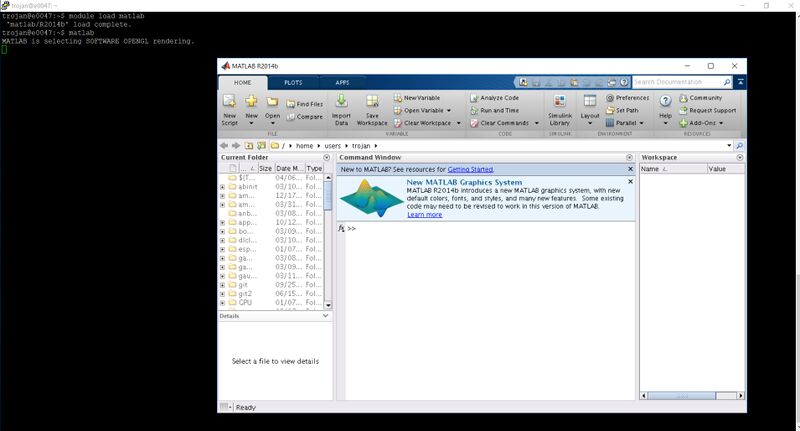
Task: Create a New Script
Action: (229, 110)
